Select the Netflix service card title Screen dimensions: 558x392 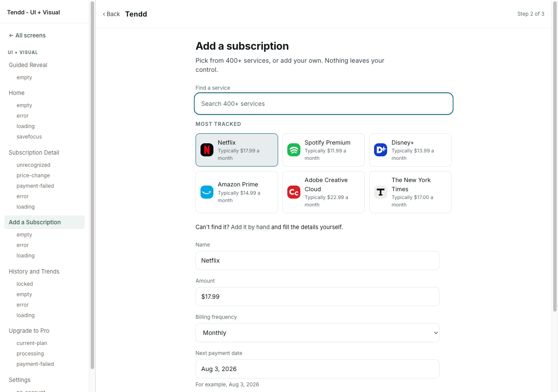click(227, 142)
